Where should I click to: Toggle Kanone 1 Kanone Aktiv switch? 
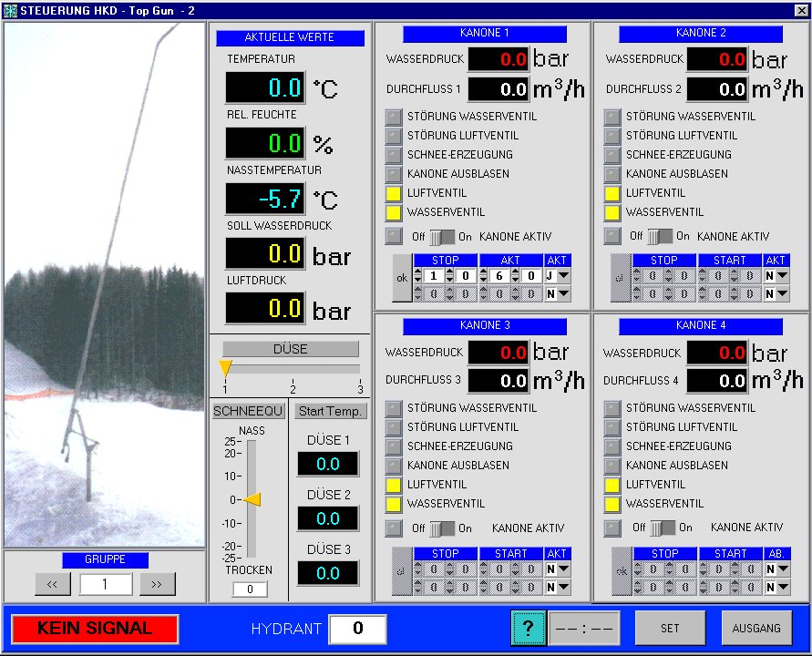[x=442, y=237]
